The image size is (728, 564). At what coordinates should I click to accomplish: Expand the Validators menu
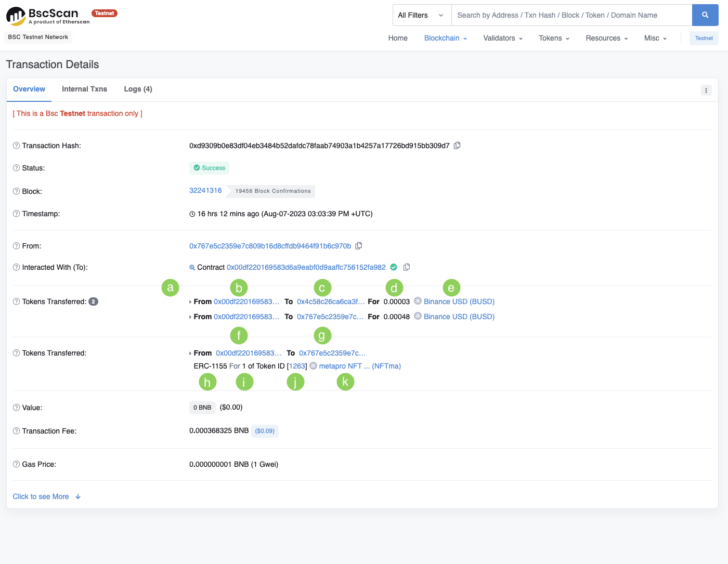[503, 38]
